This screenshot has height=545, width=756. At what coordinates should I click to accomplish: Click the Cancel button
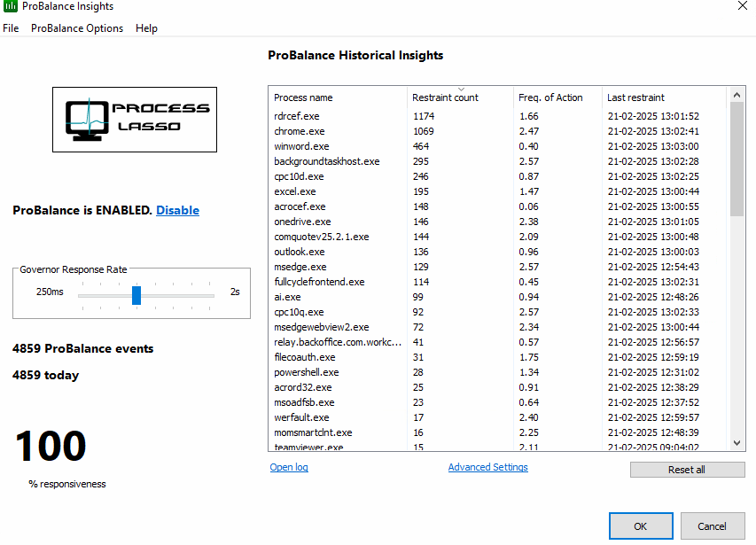click(712, 526)
